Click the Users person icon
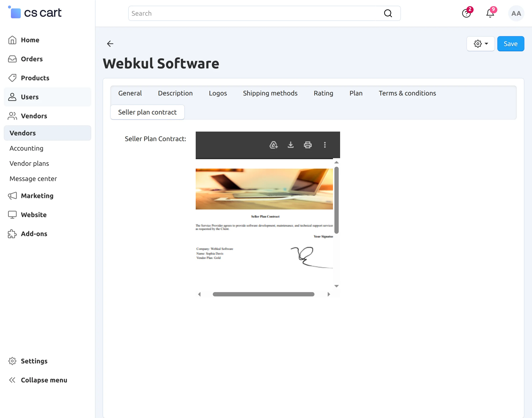 (x=12, y=97)
